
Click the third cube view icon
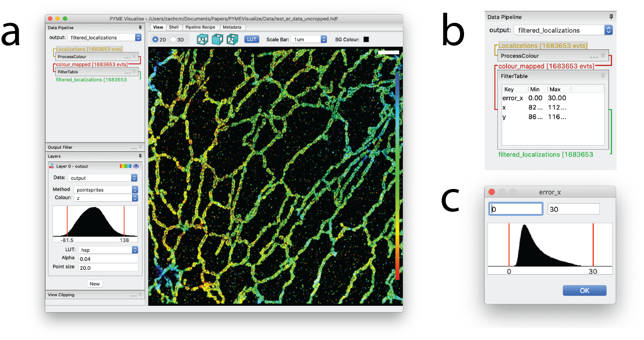(232, 39)
